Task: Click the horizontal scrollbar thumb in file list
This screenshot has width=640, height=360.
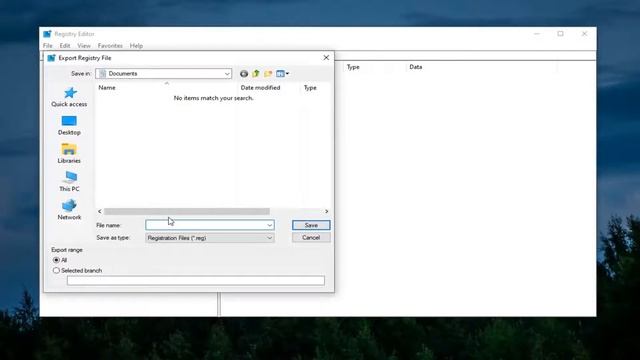Action: (187, 211)
